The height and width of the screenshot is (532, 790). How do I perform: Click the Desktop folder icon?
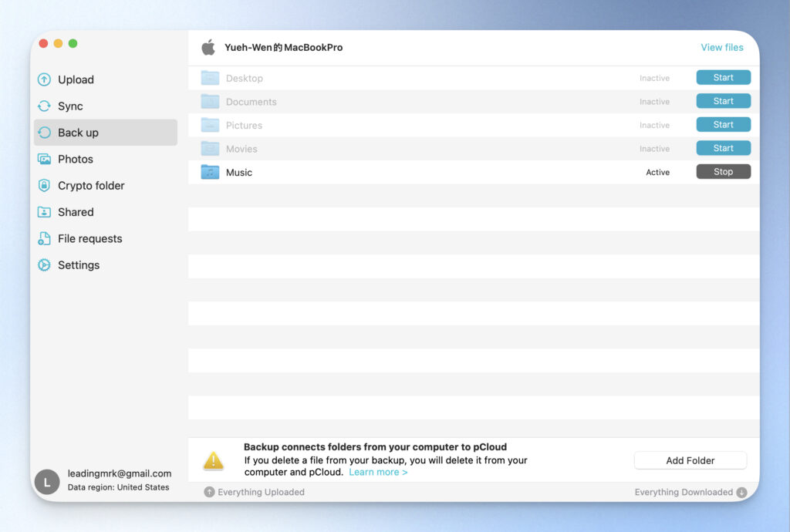(210, 78)
